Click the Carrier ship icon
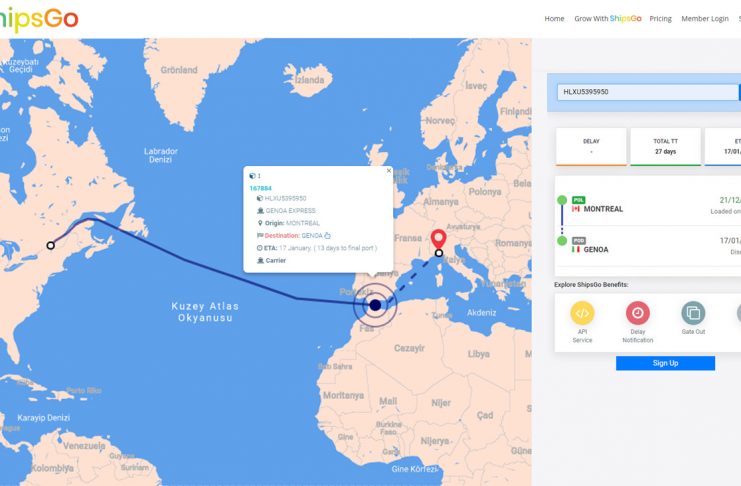Viewport: 741px width, 486px height. point(260,260)
